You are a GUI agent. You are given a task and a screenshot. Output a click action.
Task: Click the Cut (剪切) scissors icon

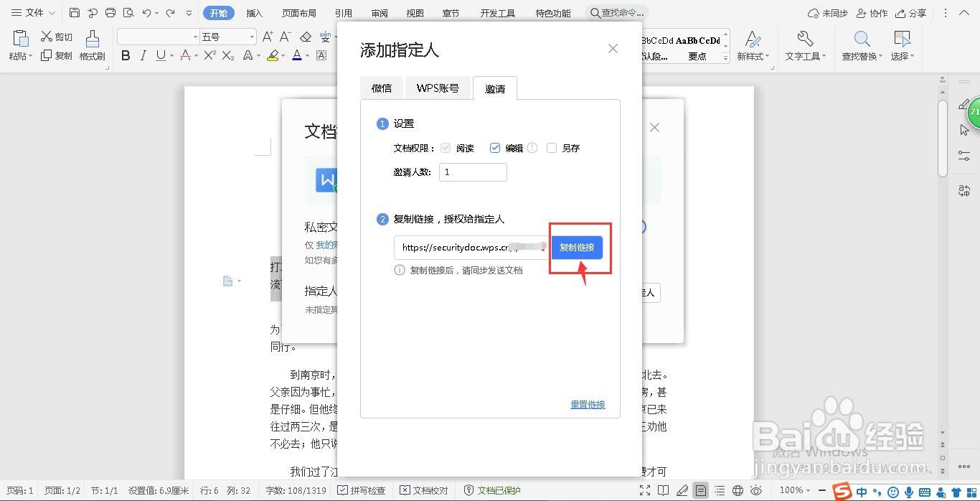click(x=47, y=37)
